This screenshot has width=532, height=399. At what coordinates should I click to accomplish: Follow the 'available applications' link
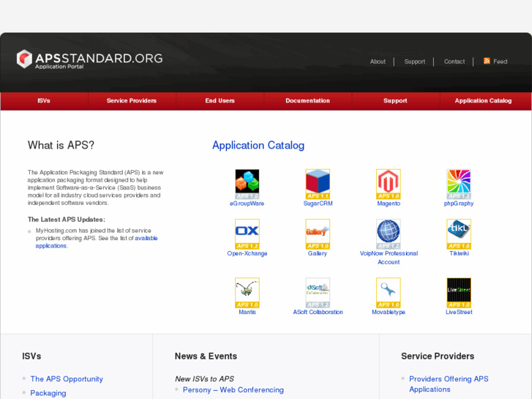point(146,238)
